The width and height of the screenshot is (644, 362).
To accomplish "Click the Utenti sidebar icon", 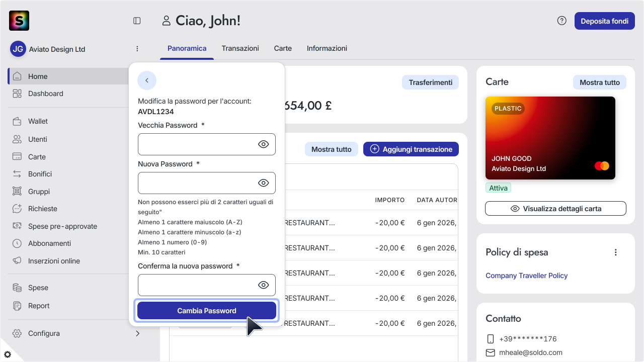I will (x=18, y=139).
